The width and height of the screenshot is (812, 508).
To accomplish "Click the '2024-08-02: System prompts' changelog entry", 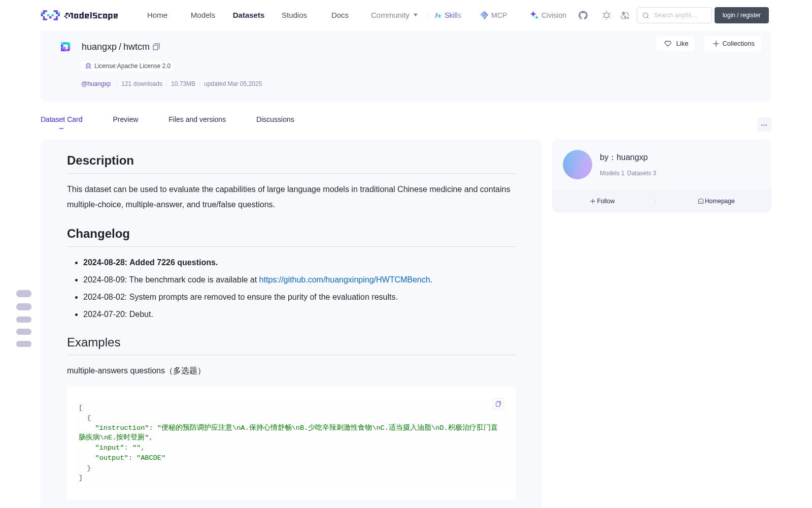I will coord(241,297).
